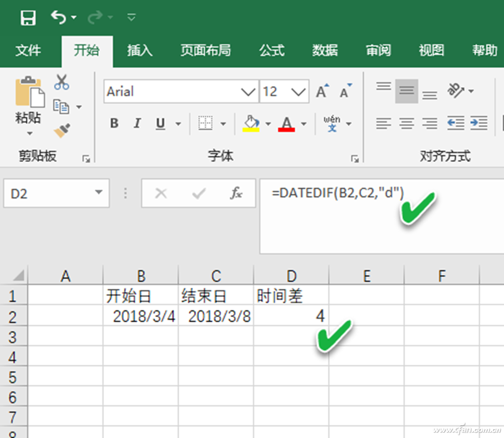Toggle Underline formatting
Screen dimensions: 504x438
click(x=161, y=124)
